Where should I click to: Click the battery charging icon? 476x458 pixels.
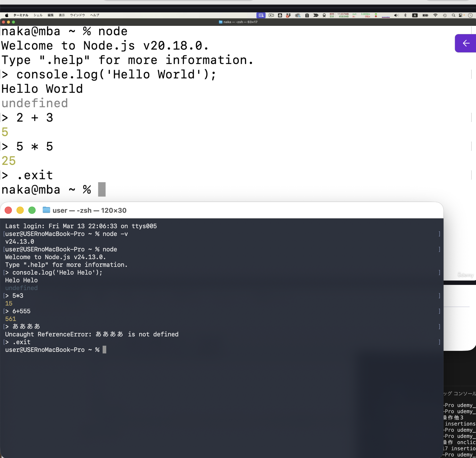point(425,15)
